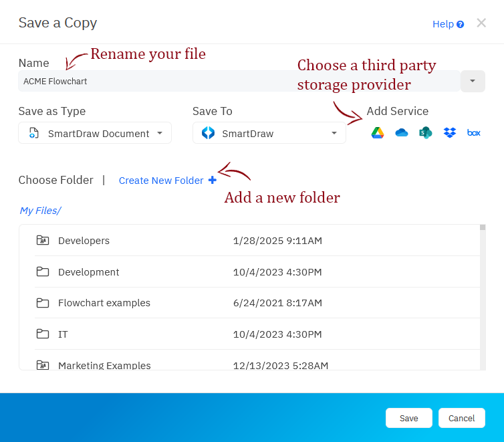Add OneDrive as storage service
The image size is (504, 442).
[402, 133]
